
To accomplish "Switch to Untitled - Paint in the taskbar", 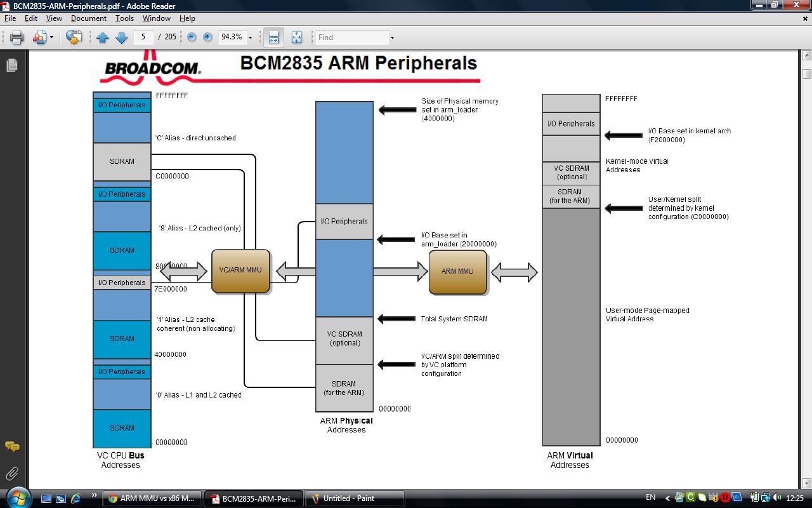I will 354,498.
